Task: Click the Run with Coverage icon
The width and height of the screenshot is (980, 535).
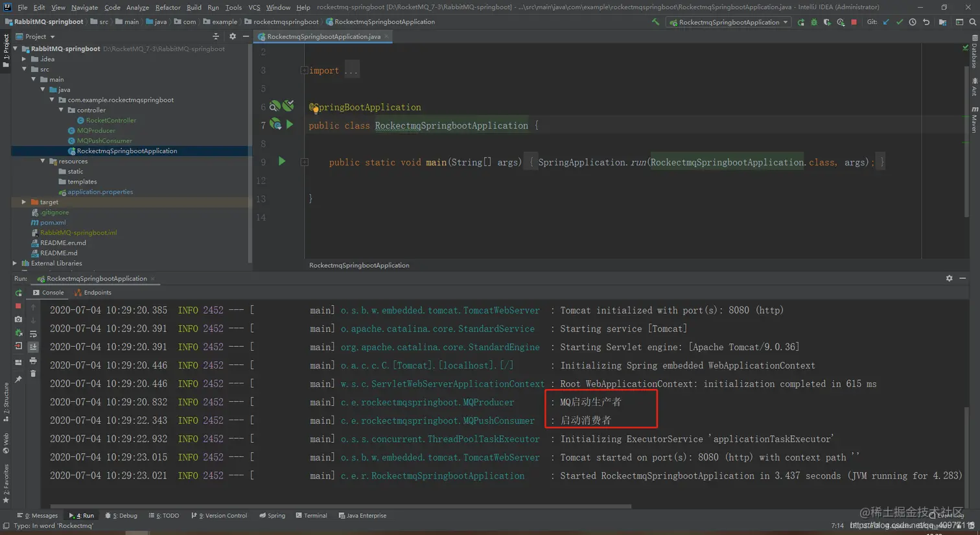Action: point(827,22)
